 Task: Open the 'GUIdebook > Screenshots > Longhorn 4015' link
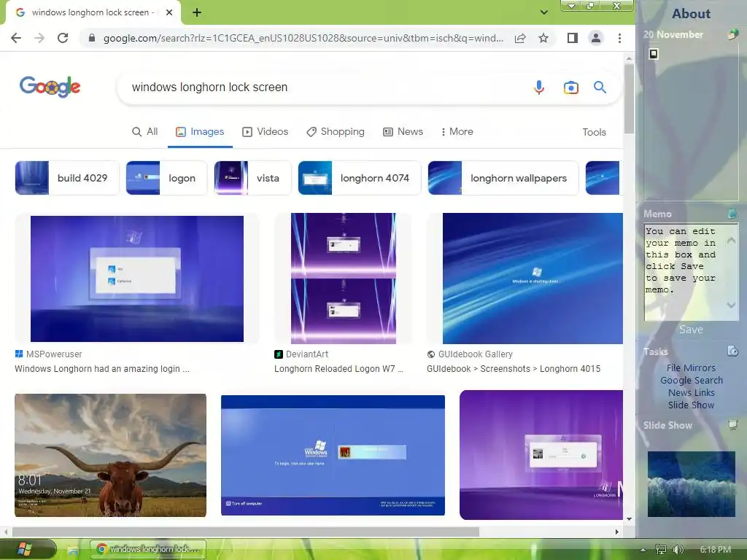(x=514, y=368)
